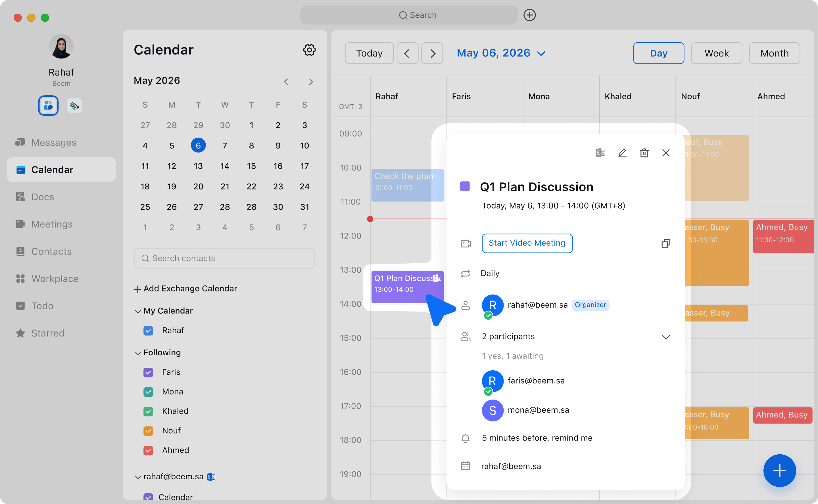
Task: Click the Exchange icon in event popup
Action: (600, 153)
